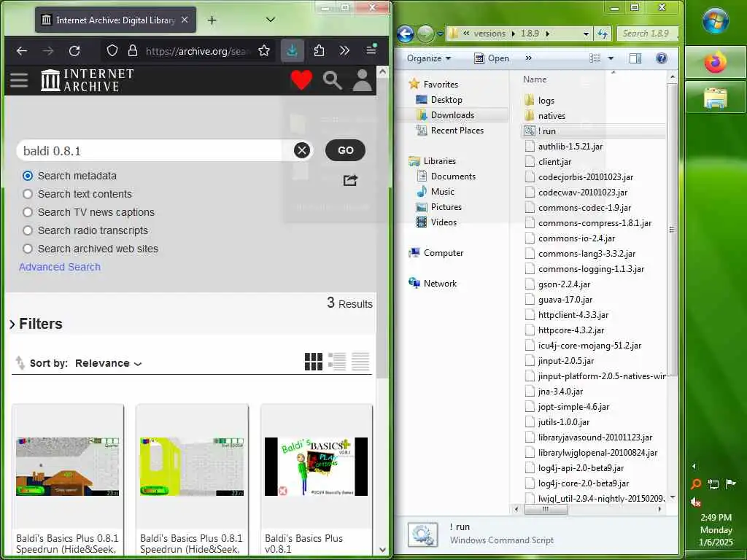Viewport: 747px width, 560px height.
Task: Click Name column header in Explorer
Action: point(535,79)
